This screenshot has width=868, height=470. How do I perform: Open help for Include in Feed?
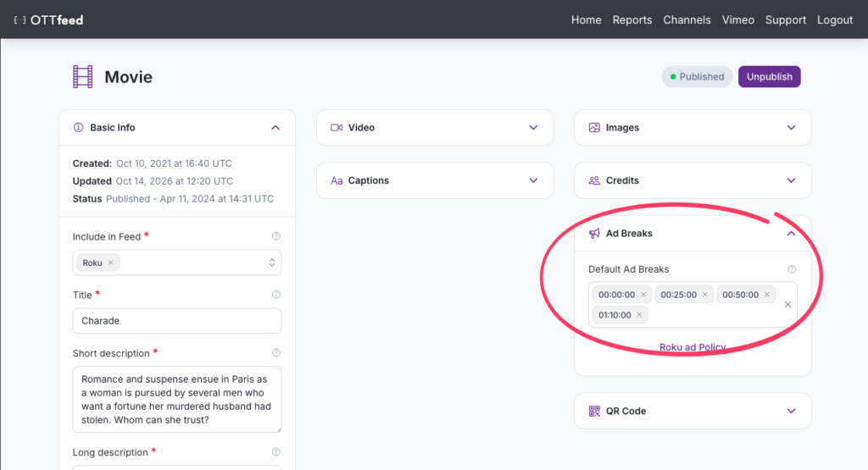276,236
